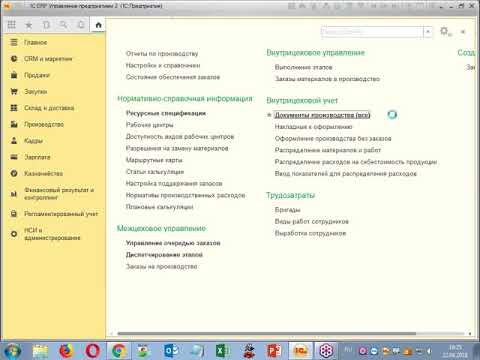Click the search input field
The width and height of the screenshot is (480, 360).
372,32
